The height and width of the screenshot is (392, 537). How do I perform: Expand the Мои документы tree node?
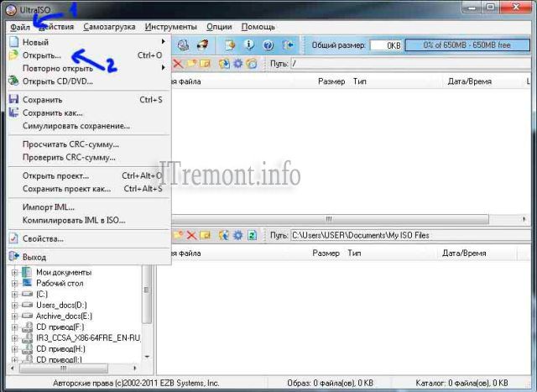coord(14,273)
